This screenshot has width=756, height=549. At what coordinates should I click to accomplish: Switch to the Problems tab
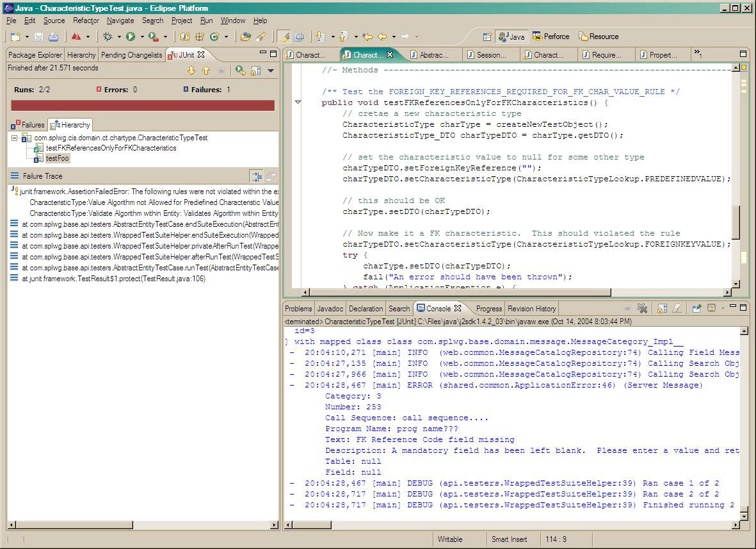[x=298, y=308]
